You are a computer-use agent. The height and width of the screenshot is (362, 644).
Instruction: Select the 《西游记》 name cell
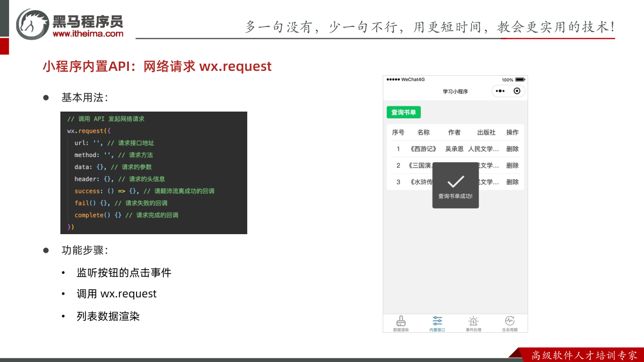point(424,149)
